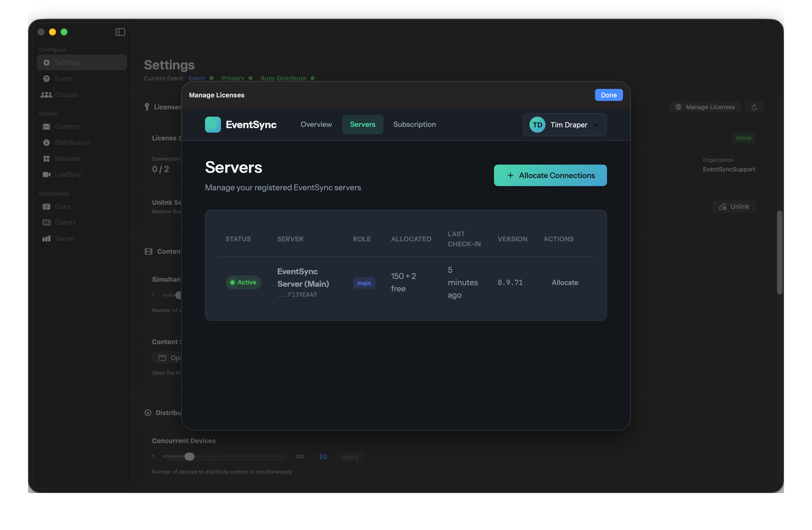Click the Unlink button
The width and height of the screenshot is (812, 530).
point(734,207)
